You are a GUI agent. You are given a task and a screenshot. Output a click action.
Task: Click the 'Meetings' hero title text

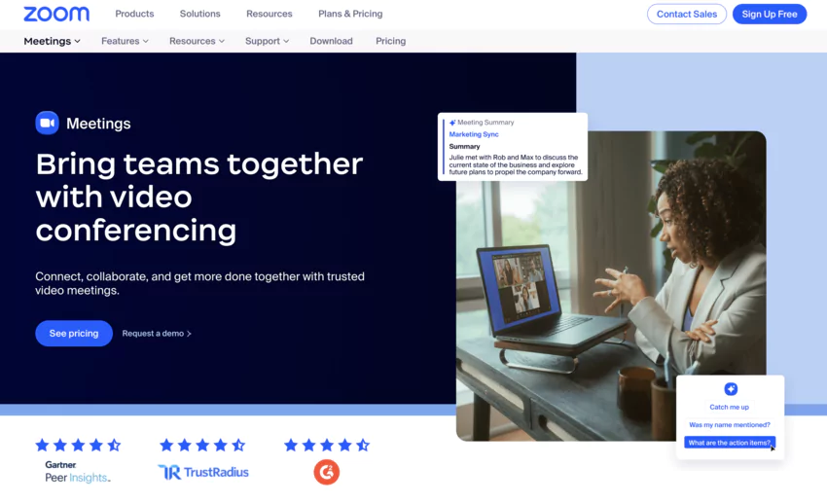98,124
